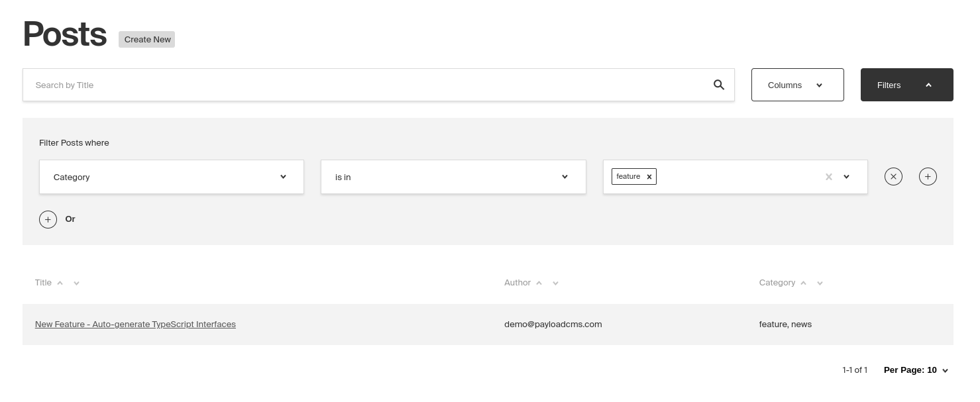
Task: Click the plus icon next to Or
Action: (48, 219)
